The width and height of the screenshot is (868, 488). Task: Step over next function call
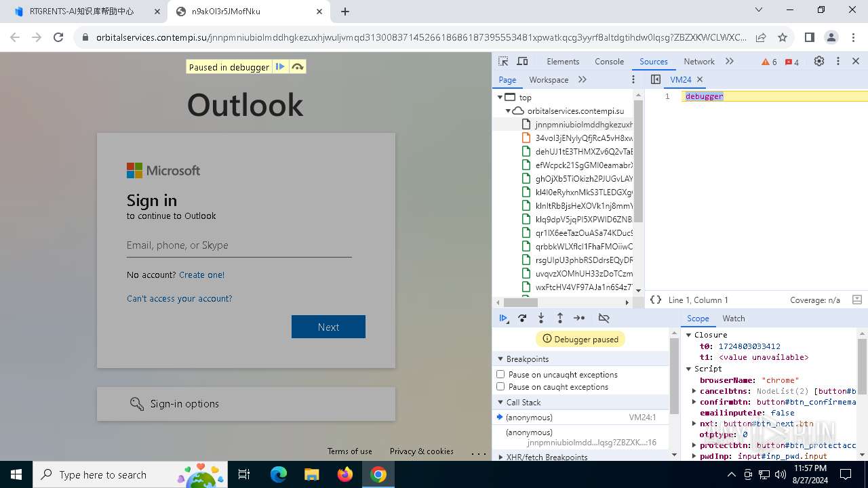522,318
